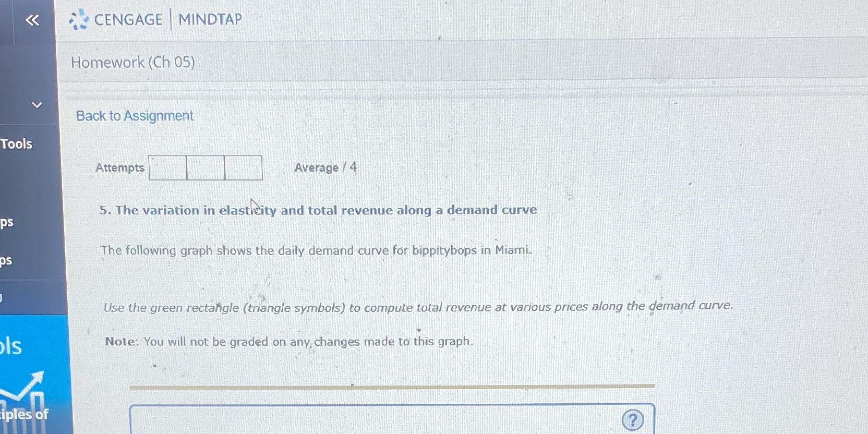Switch to the Homework (Ch 05) section header

pyautogui.click(x=133, y=62)
